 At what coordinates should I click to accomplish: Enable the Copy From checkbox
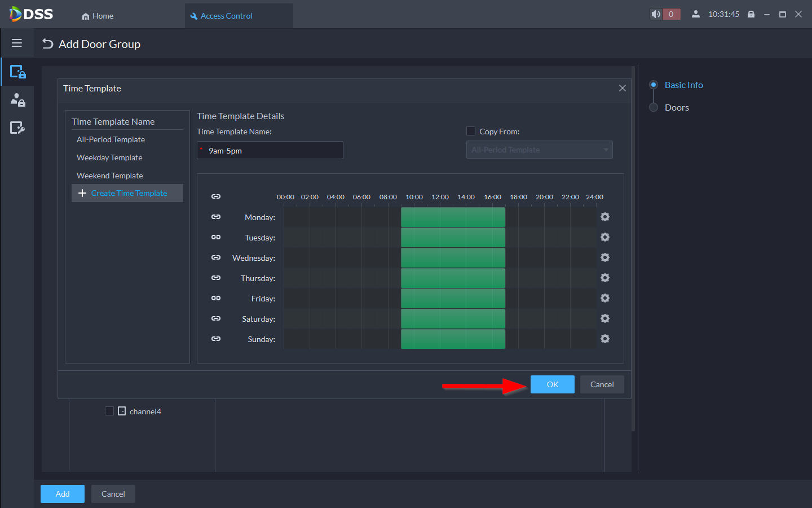(471, 131)
